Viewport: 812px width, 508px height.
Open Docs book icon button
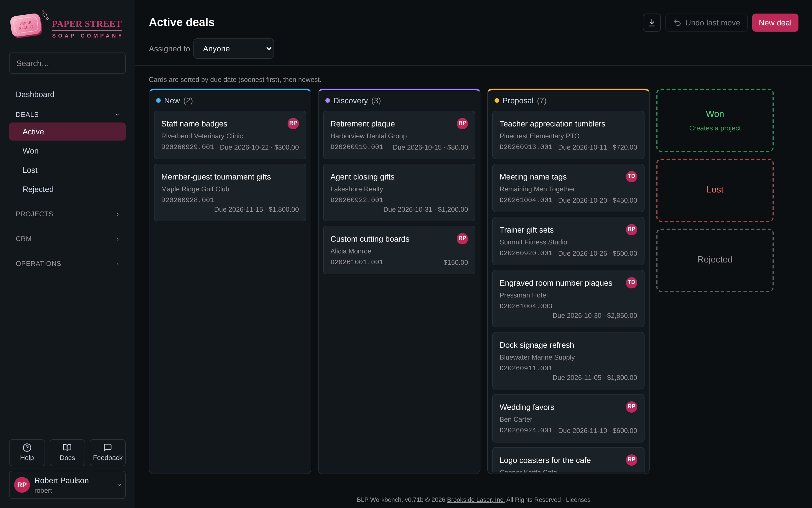click(x=67, y=452)
